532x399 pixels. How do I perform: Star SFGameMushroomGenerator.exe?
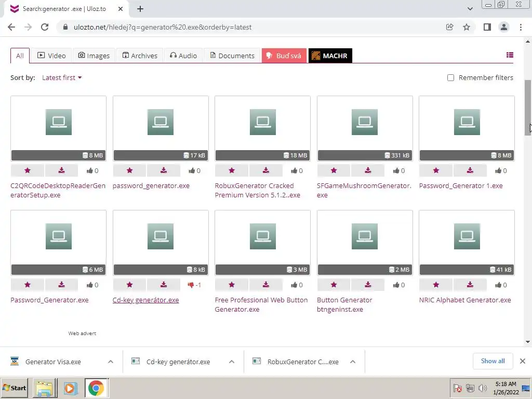tap(334, 170)
